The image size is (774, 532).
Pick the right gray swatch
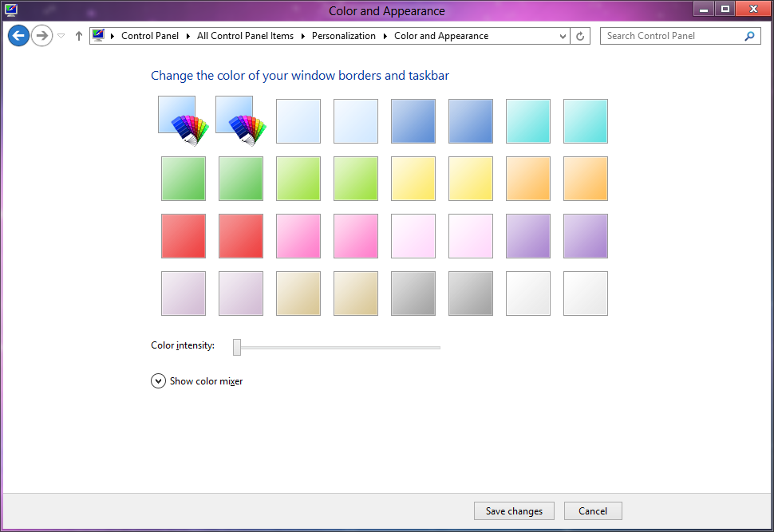[471, 294]
